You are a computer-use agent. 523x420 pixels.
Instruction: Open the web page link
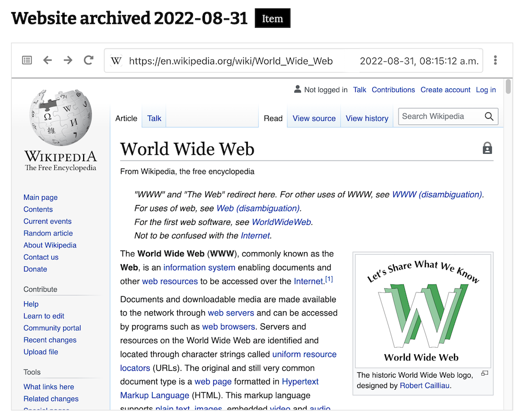(213, 382)
